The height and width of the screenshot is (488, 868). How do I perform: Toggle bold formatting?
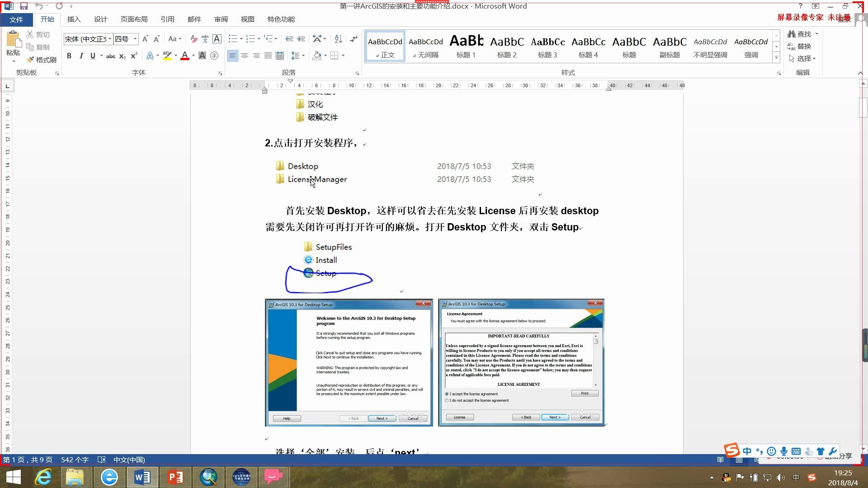point(69,56)
